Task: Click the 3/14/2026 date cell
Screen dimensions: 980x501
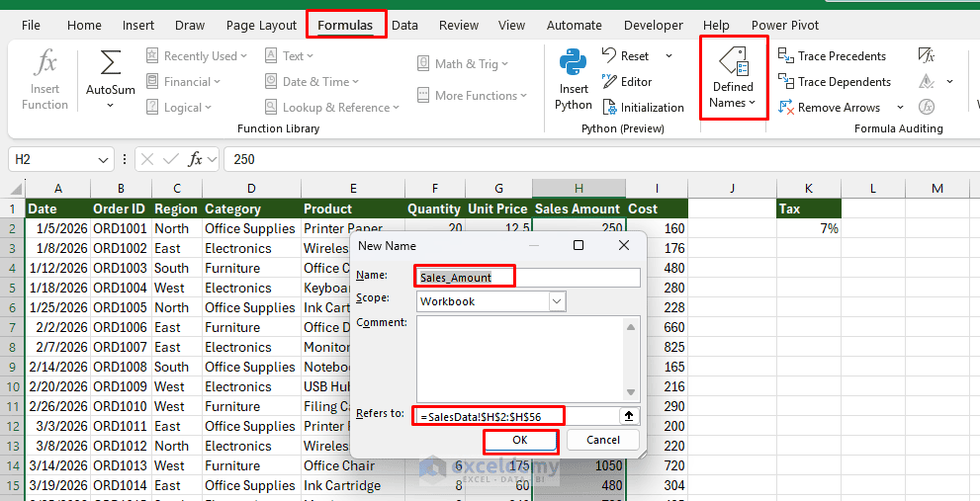Action: point(57,466)
